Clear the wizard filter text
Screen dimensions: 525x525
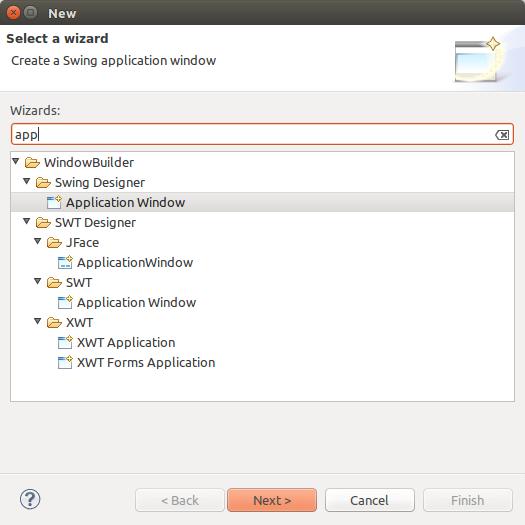[x=502, y=135]
